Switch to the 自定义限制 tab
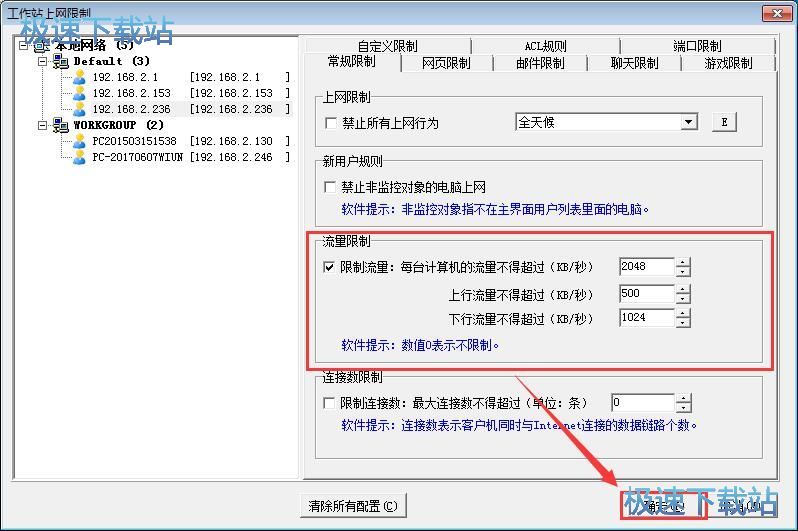This screenshot has width=798, height=531. click(x=388, y=46)
